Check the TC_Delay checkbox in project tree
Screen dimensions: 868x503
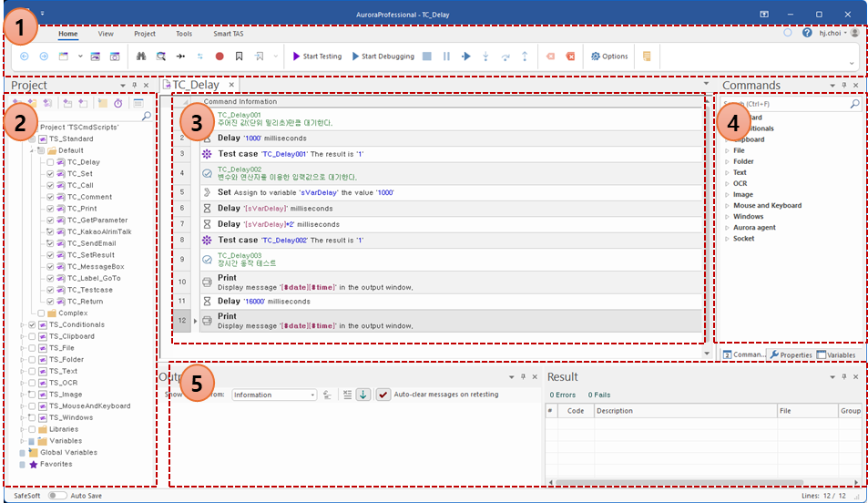(x=50, y=162)
